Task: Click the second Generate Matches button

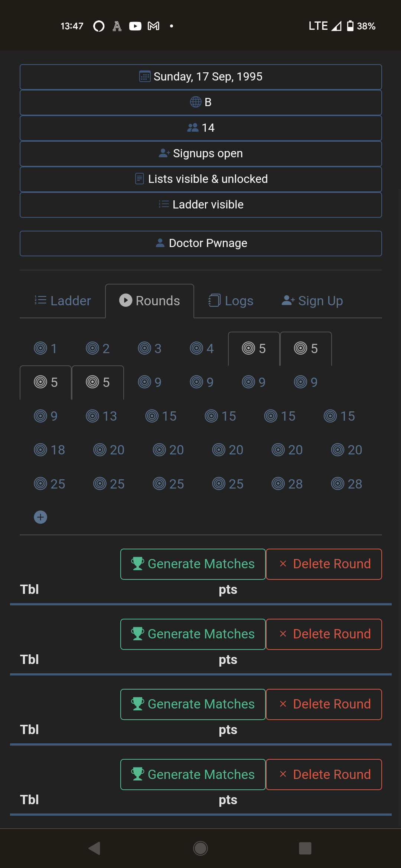Action: (x=192, y=634)
